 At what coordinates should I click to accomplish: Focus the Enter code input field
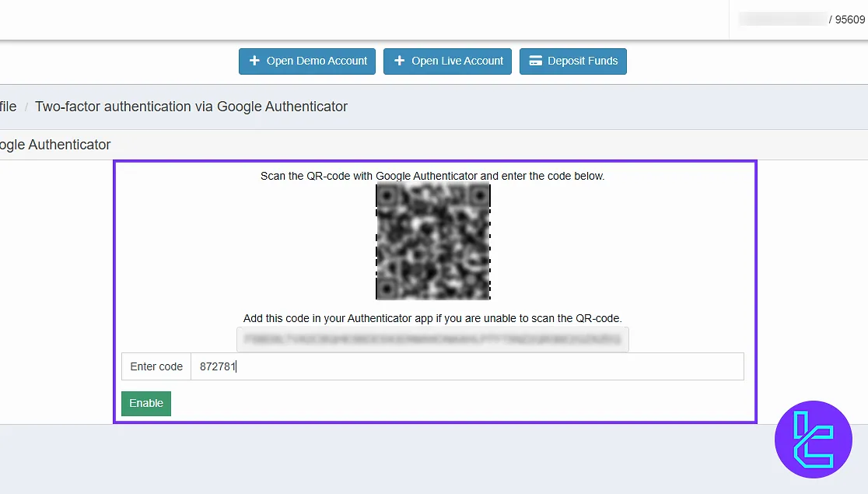tap(467, 366)
